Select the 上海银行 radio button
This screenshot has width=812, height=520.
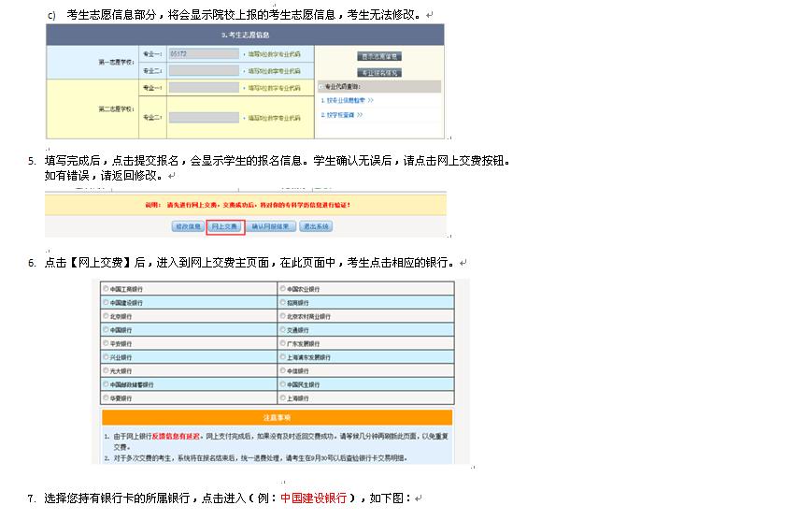283,397
